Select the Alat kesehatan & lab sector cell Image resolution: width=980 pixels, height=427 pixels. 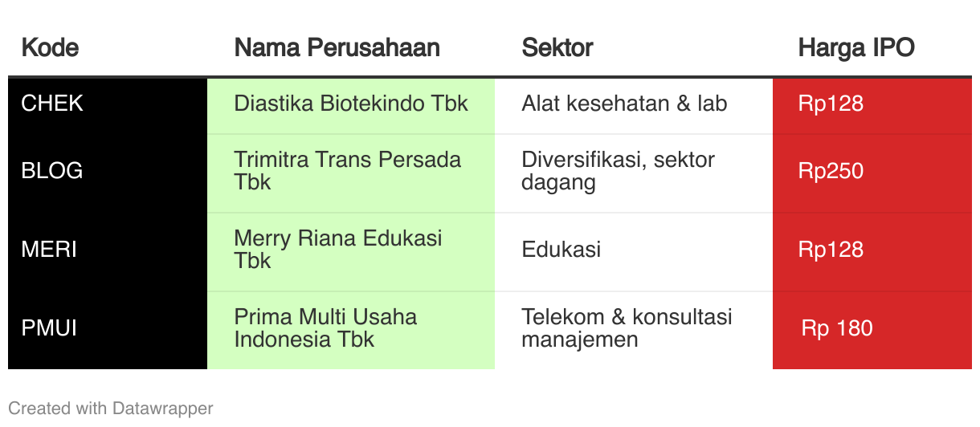(x=624, y=104)
